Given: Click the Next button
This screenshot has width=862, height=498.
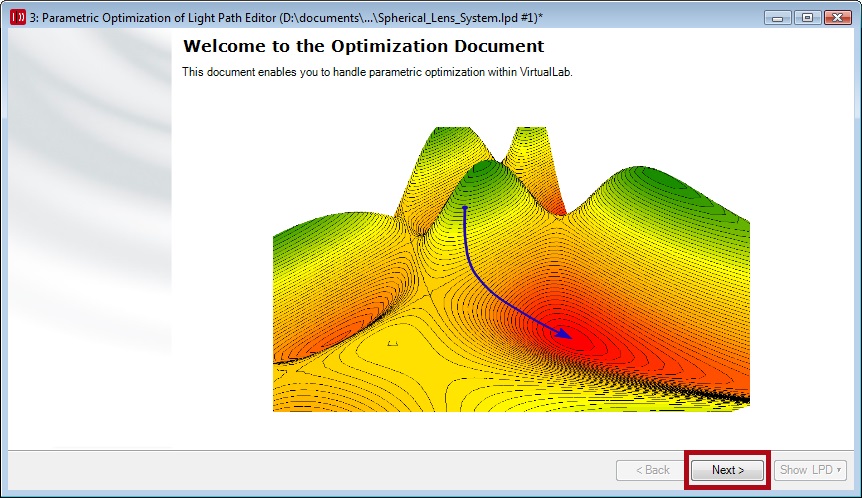Looking at the screenshot, I should (727, 470).
